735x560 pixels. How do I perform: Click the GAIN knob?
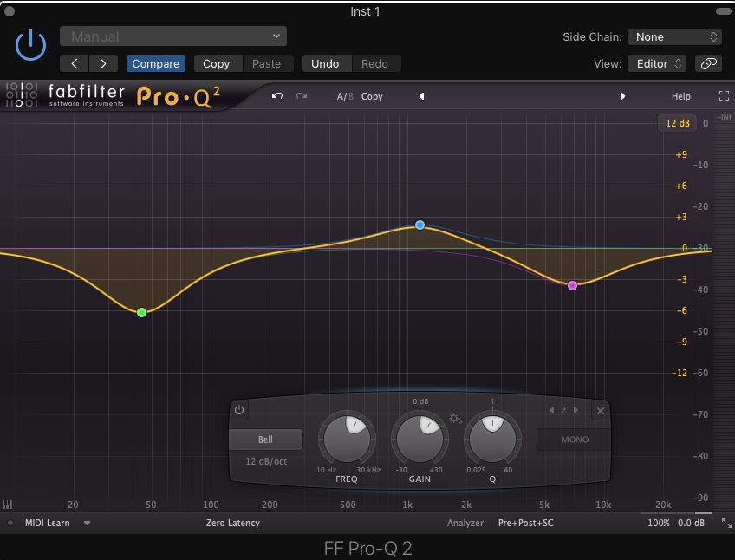point(420,440)
